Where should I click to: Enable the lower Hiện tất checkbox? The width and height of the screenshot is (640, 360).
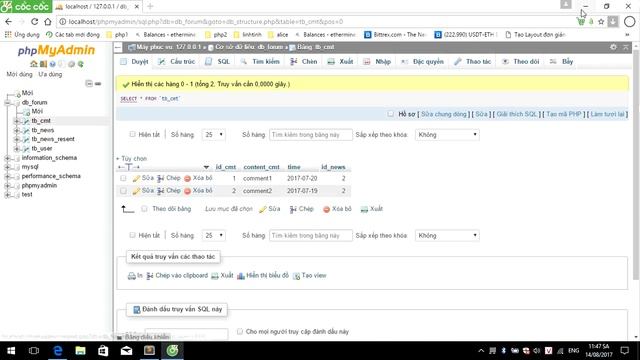tap(132, 235)
